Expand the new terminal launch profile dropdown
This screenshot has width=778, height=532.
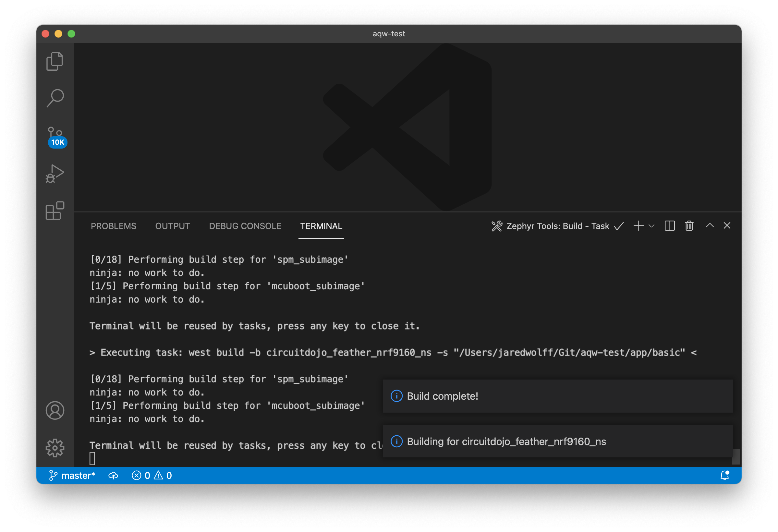651,226
